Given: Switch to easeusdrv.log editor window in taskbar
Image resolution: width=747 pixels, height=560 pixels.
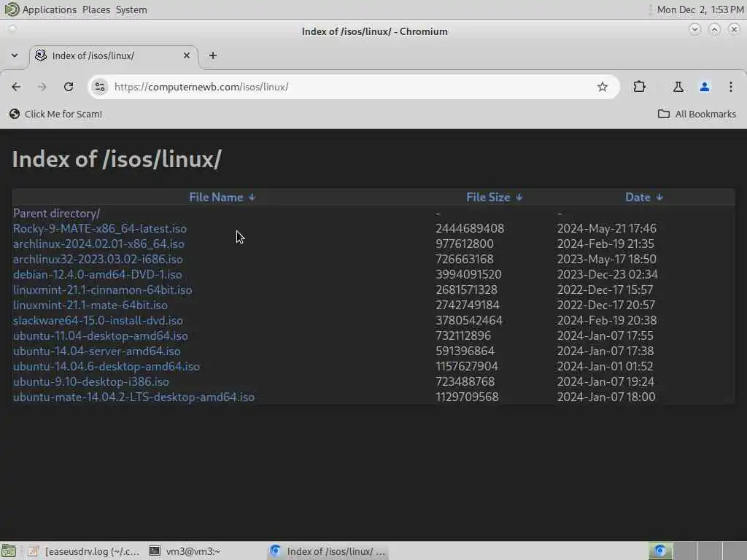Looking at the screenshot, I should pos(84,551).
